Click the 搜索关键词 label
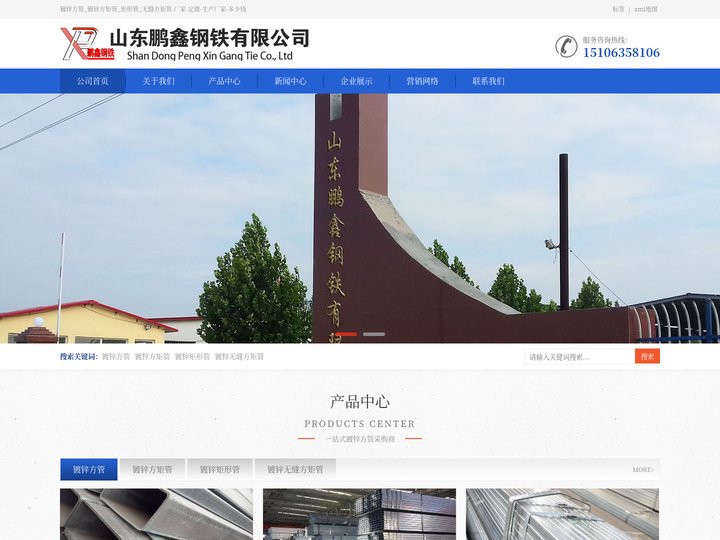720x540 pixels. pos(79,356)
